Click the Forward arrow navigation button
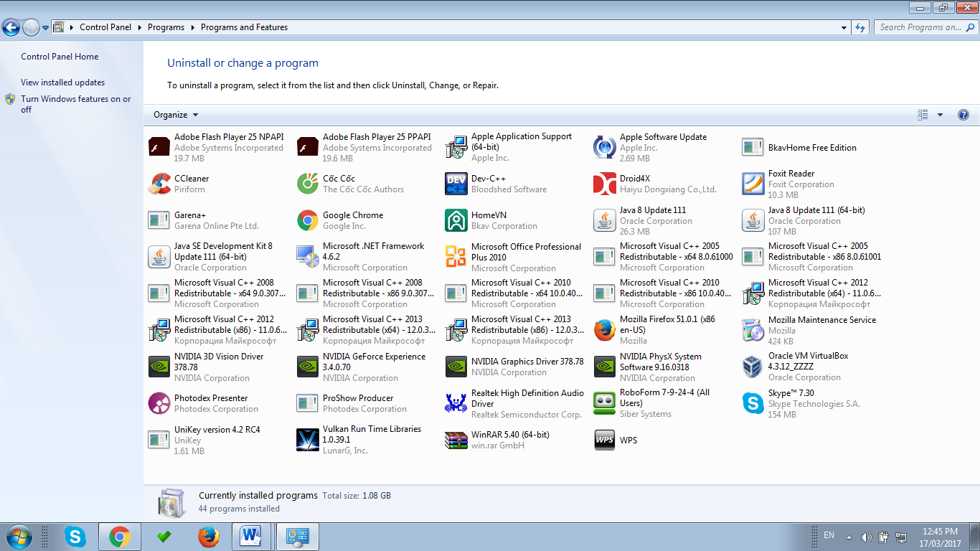Screen dimensions: 980x551 click(x=31, y=28)
